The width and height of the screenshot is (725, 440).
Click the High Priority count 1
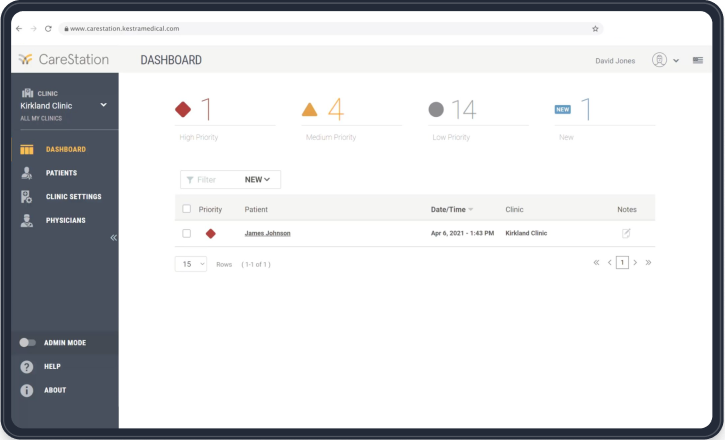(x=206, y=110)
